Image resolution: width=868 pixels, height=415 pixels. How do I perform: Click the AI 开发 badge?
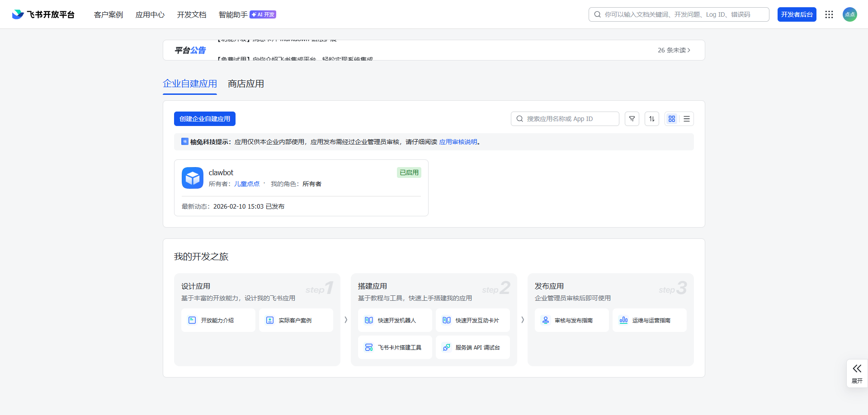263,14
